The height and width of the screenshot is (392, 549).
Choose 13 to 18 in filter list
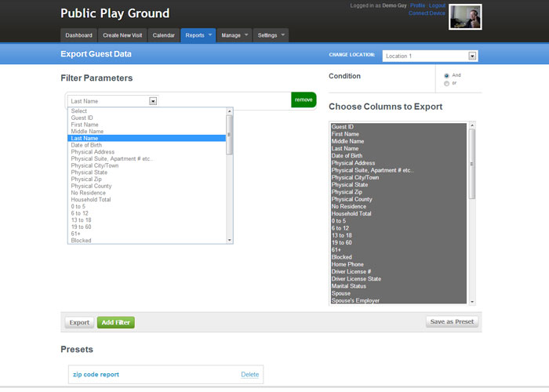(147, 220)
